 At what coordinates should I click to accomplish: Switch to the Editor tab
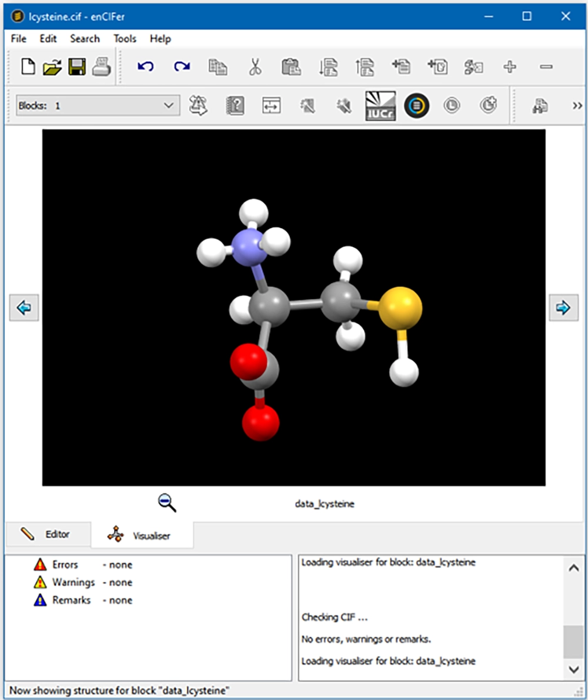pos(48,535)
